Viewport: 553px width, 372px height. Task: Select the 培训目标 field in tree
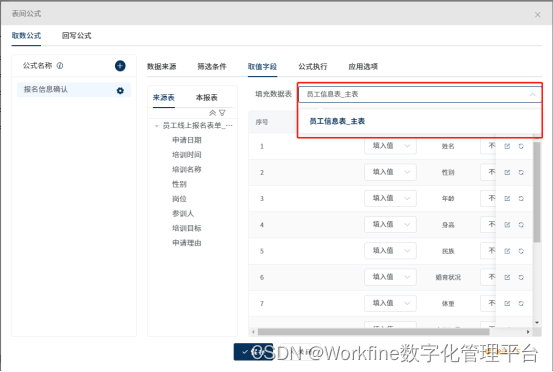187,228
